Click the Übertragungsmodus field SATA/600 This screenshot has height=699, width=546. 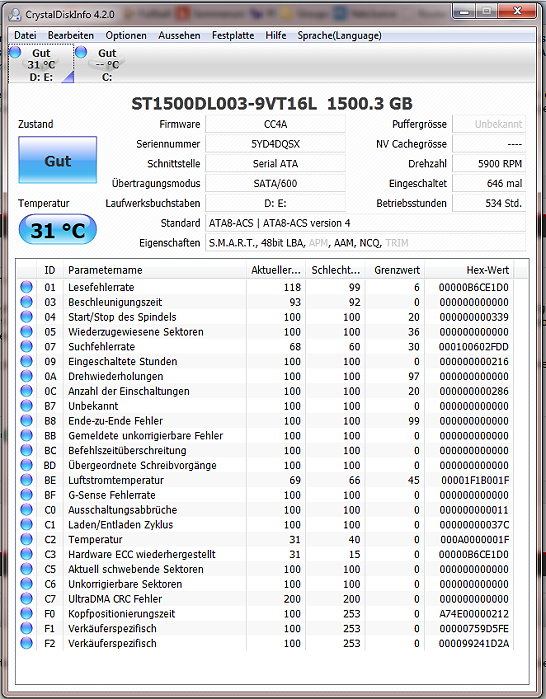coord(275,183)
